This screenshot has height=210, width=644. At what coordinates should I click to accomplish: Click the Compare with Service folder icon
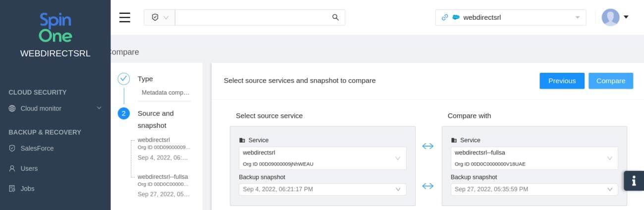tap(454, 140)
